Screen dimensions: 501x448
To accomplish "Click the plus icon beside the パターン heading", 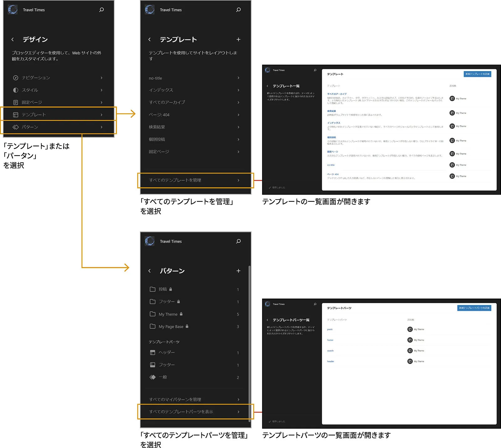I will pyautogui.click(x=238, y=271).
